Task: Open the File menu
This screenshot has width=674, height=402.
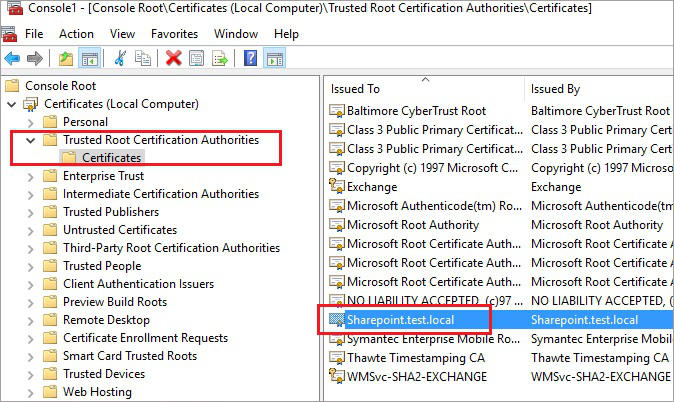Action: point(34,34)
